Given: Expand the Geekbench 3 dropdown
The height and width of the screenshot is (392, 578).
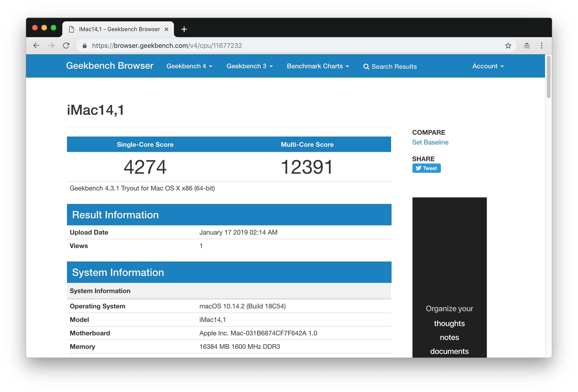Looking at the screenshot, I should [x=249, y=66].
